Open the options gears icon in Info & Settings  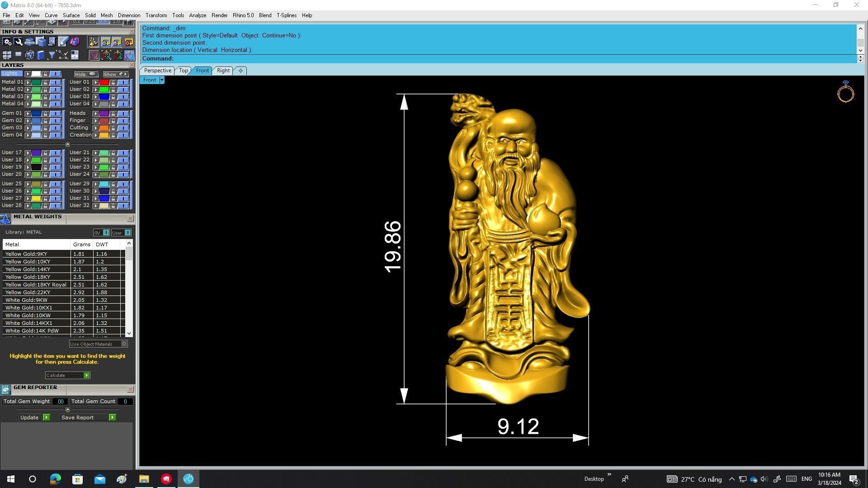[7, 42]
